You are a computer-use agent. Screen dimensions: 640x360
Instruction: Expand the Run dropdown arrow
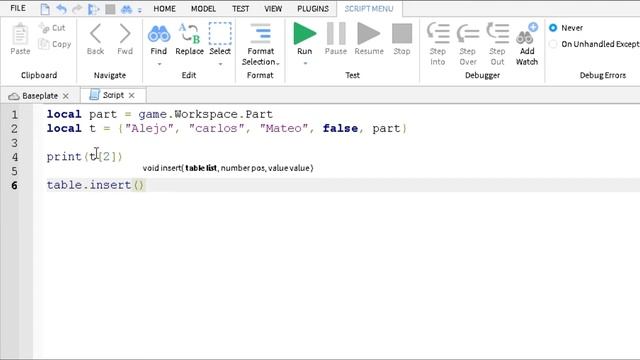point(305,63)
